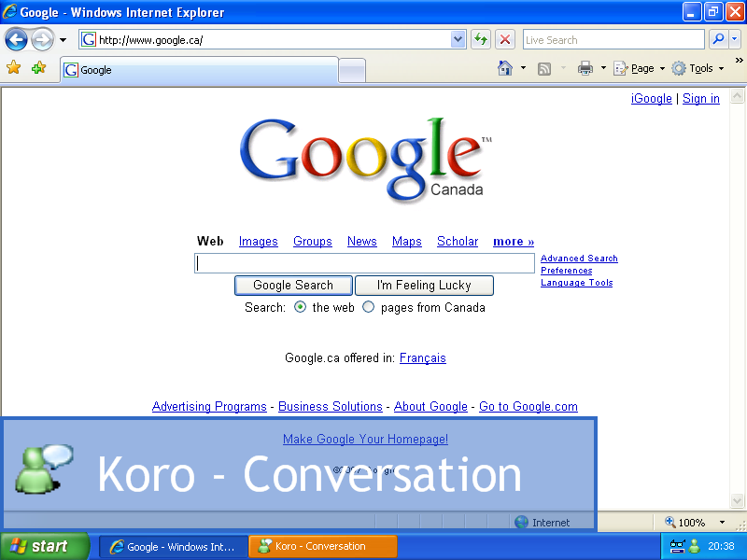Open the iGoogle link
Viewport: 747px width, 560px height.
651,98
